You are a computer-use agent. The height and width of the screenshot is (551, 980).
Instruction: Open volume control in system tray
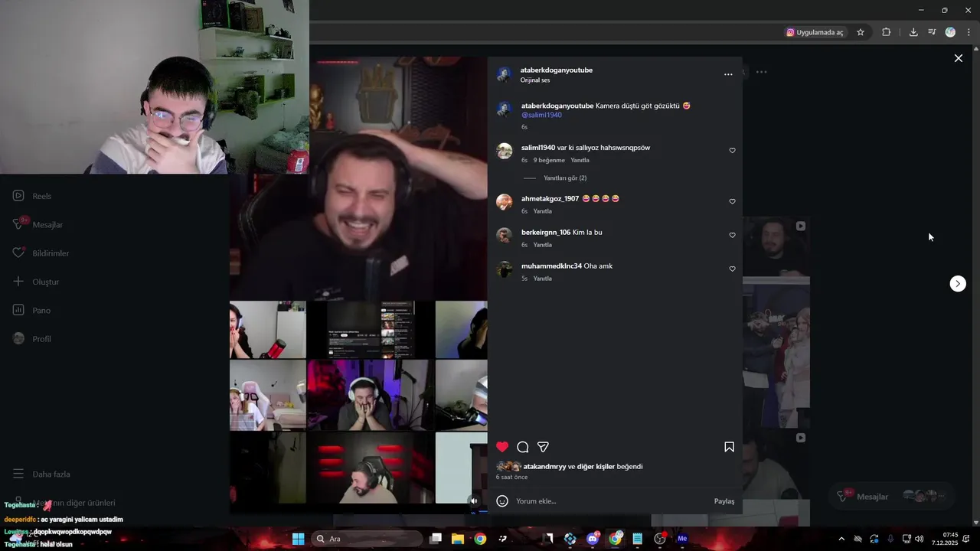(x=919, y=539)
